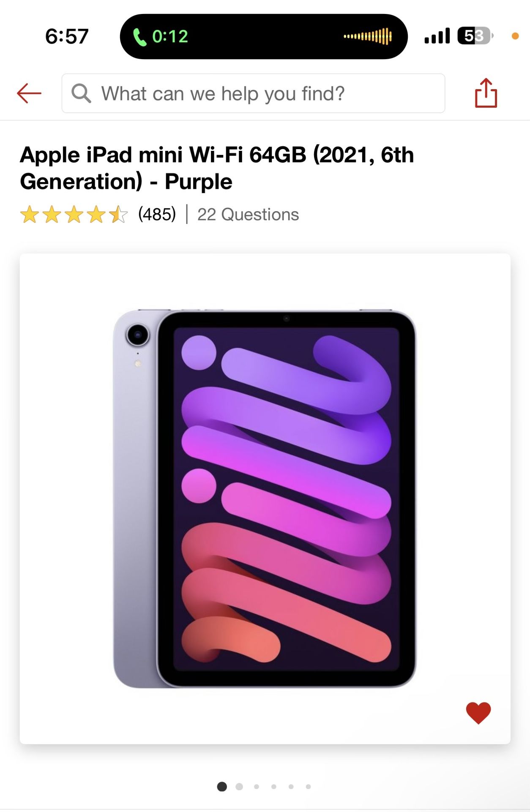Tap the green phone call icon
Viewport: 530px width, 812px height.
click(139, 37)
